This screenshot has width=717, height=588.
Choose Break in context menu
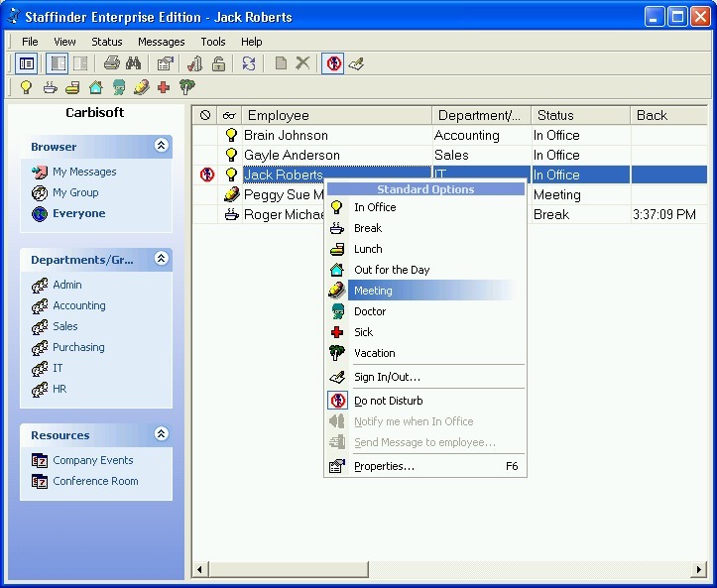(425, 228)
